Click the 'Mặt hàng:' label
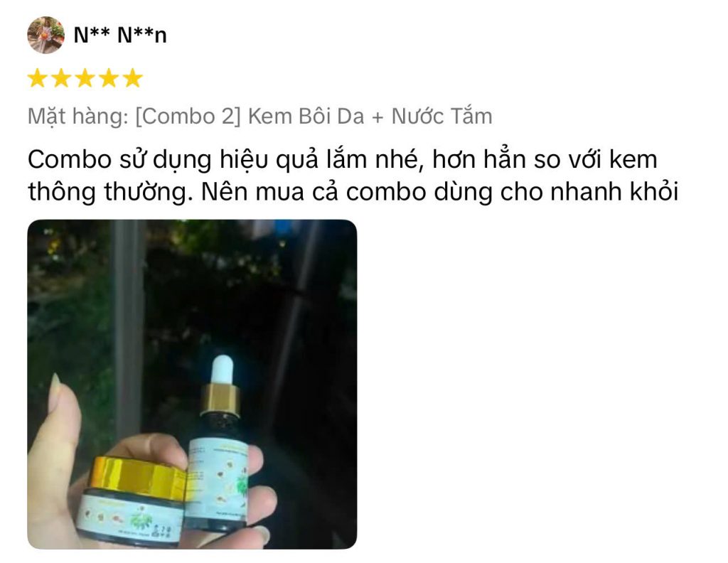 tap(78, 117)
